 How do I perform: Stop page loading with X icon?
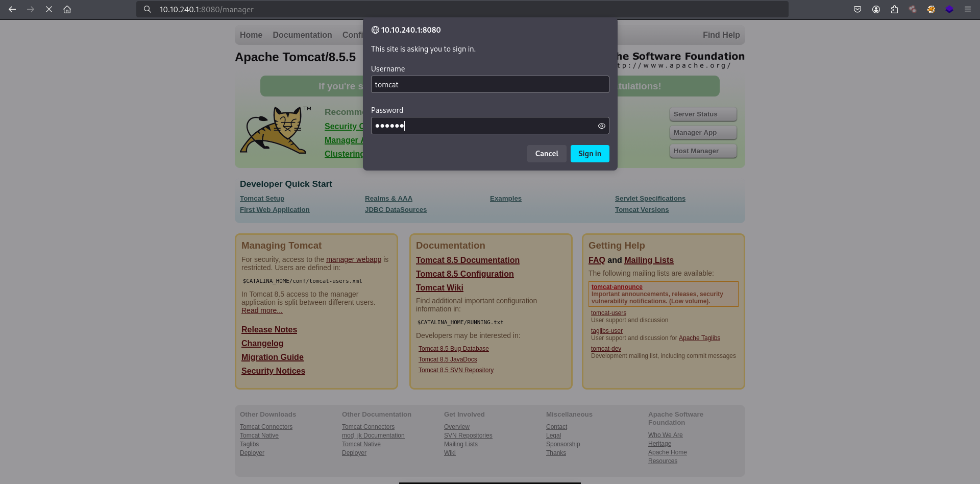click(49, 9)
